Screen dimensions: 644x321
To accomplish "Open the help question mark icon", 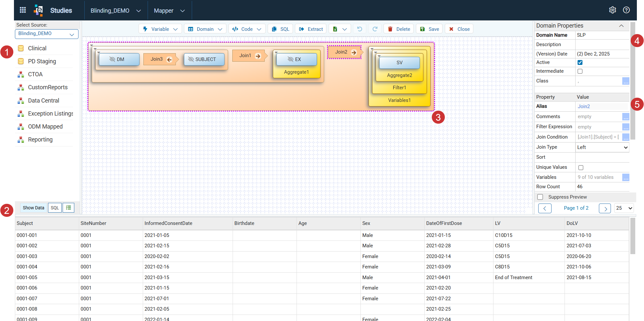I will pyautogui.click(x=626, y=10).
